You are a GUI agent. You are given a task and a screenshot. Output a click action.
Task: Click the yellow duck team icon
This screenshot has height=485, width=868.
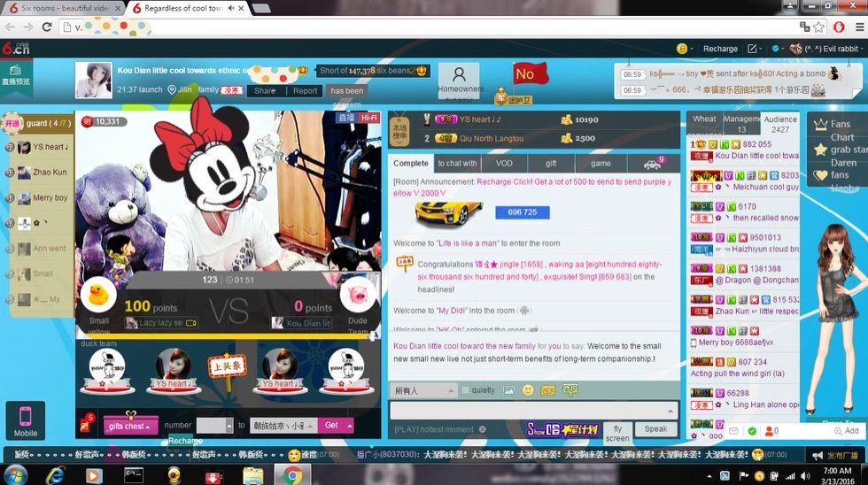98,295
